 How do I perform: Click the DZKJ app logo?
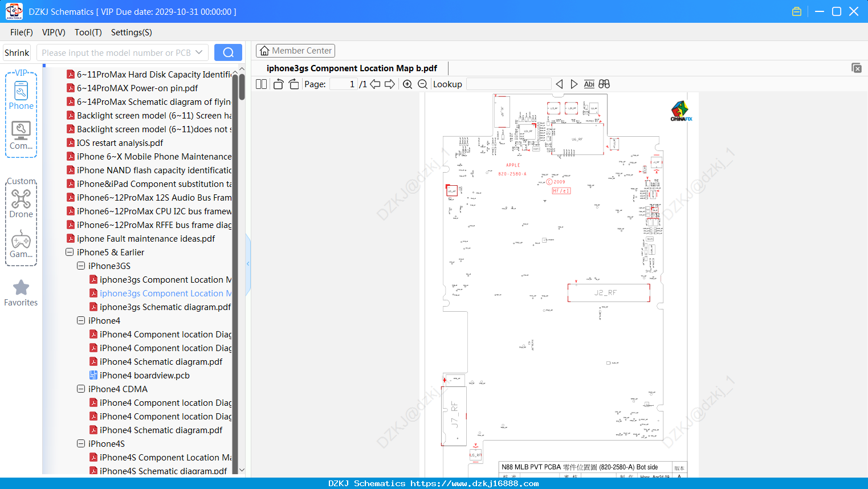pos(14,11)
